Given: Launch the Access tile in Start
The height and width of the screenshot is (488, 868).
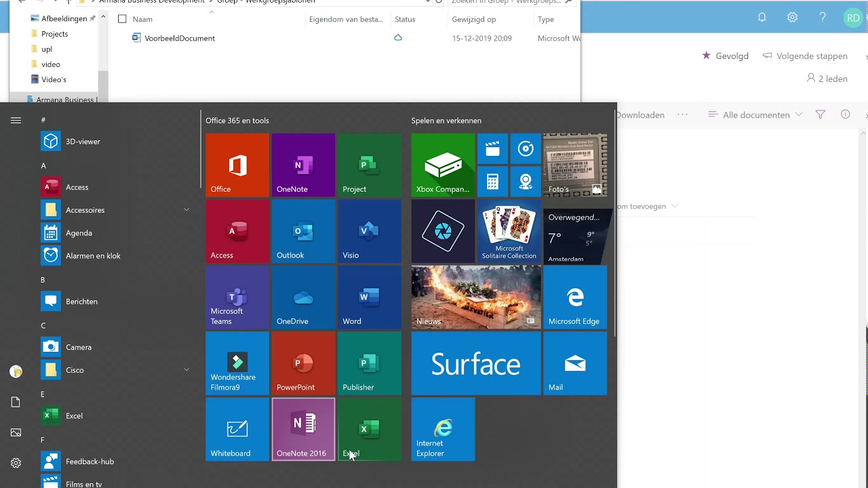Looking at the screenshot, I should click(237, 231).
